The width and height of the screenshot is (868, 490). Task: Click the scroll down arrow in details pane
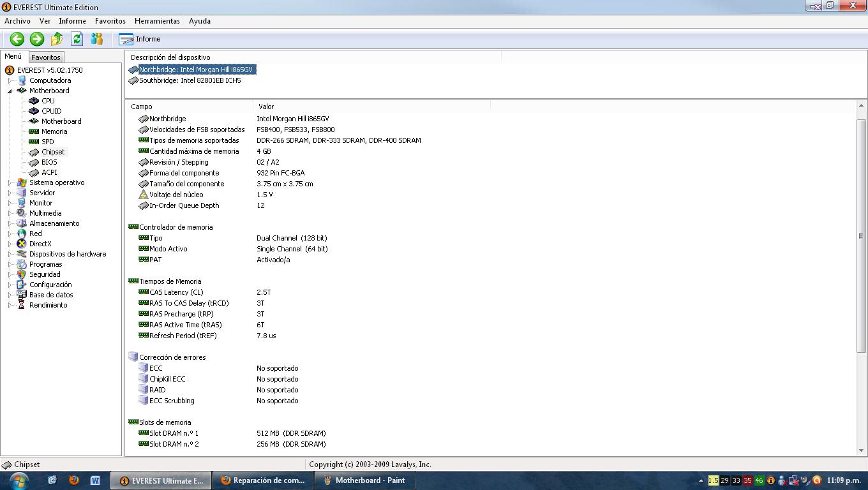click(x=861, y=450)
